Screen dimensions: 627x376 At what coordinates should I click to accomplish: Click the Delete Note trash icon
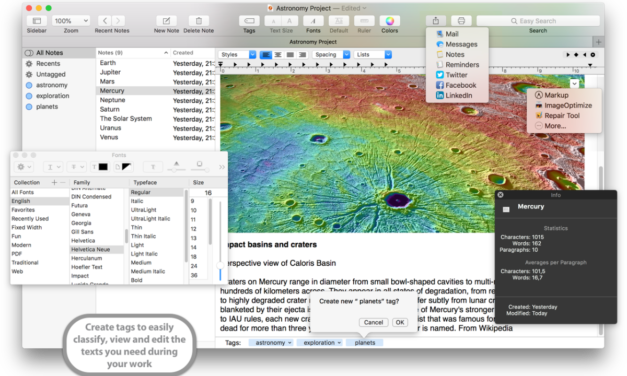pyautogui.click(x=198, y=21)
